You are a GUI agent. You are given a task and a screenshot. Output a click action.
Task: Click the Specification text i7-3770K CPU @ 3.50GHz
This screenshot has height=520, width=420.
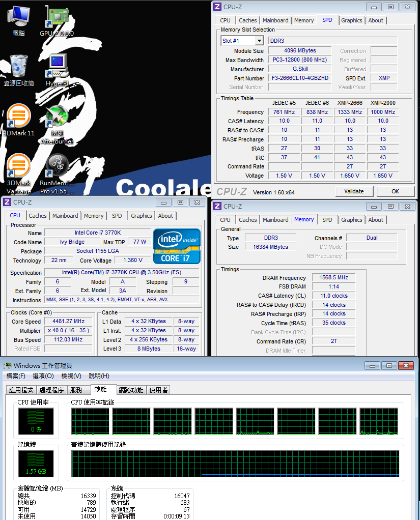click(x=122, y=272)
